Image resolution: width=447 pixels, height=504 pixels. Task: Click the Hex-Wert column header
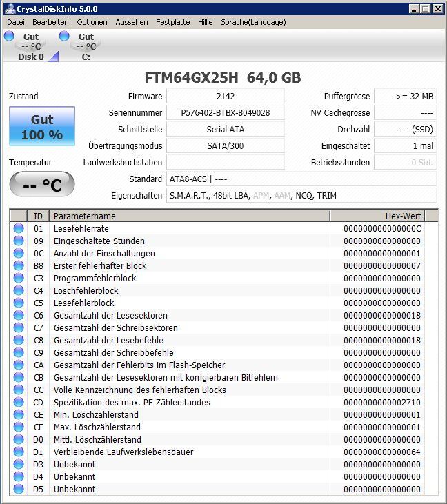pos(377,216)
